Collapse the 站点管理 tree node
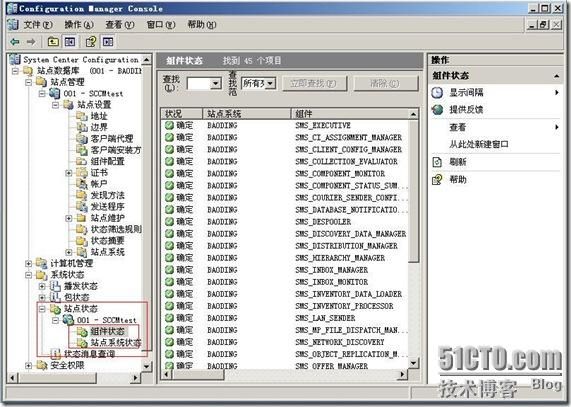Image resolution: width=571 pixels, height=407 pixels. (29, 82)
